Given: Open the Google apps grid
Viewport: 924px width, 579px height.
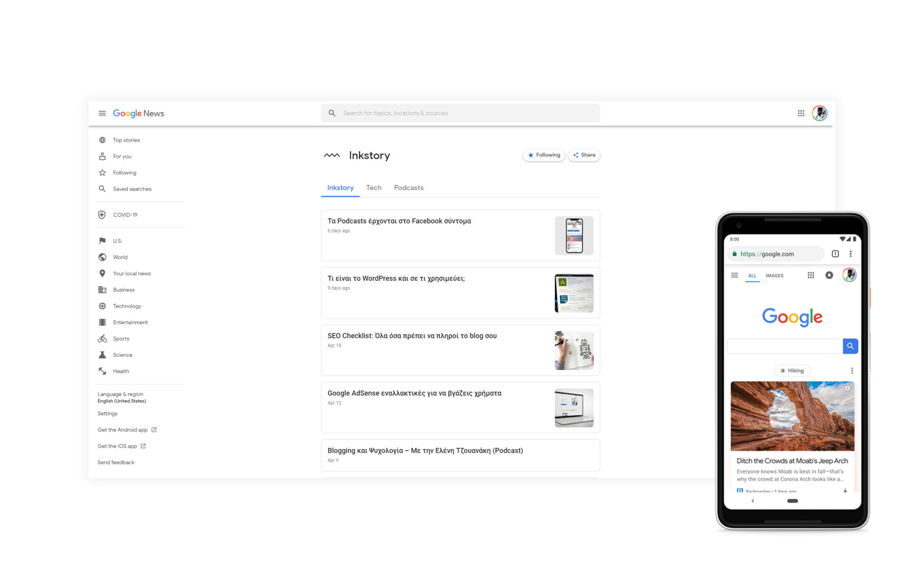Looking at the screenshot, I should [801, 113].
